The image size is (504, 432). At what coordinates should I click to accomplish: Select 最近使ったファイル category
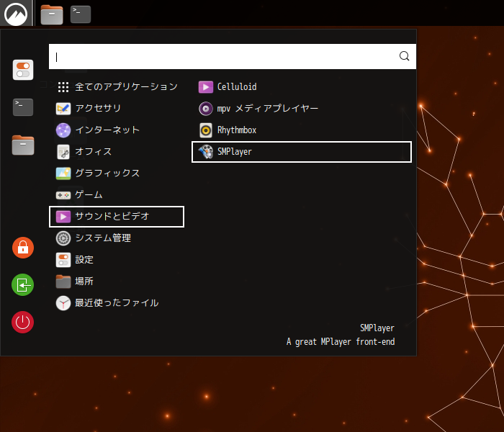point(117,303)
